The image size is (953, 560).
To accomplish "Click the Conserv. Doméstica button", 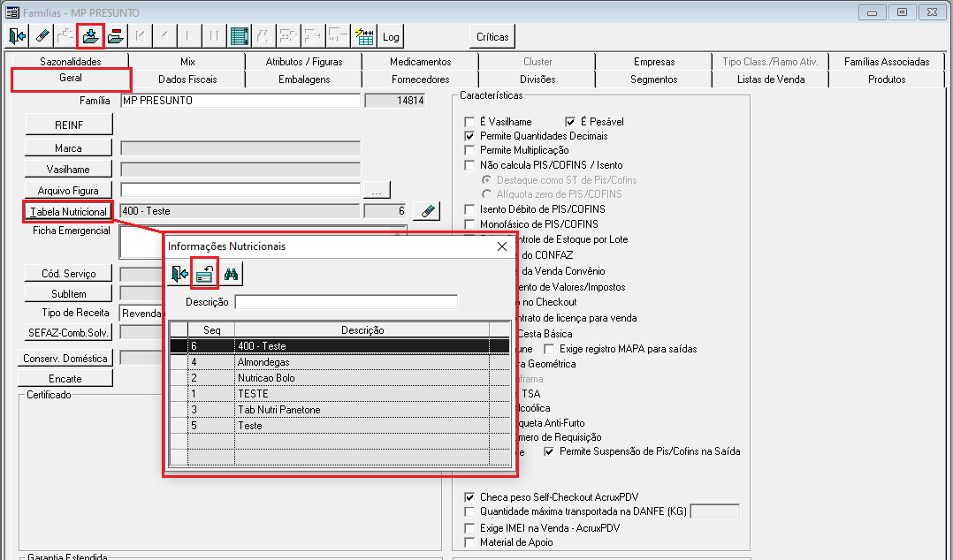I will click(65, 359).
